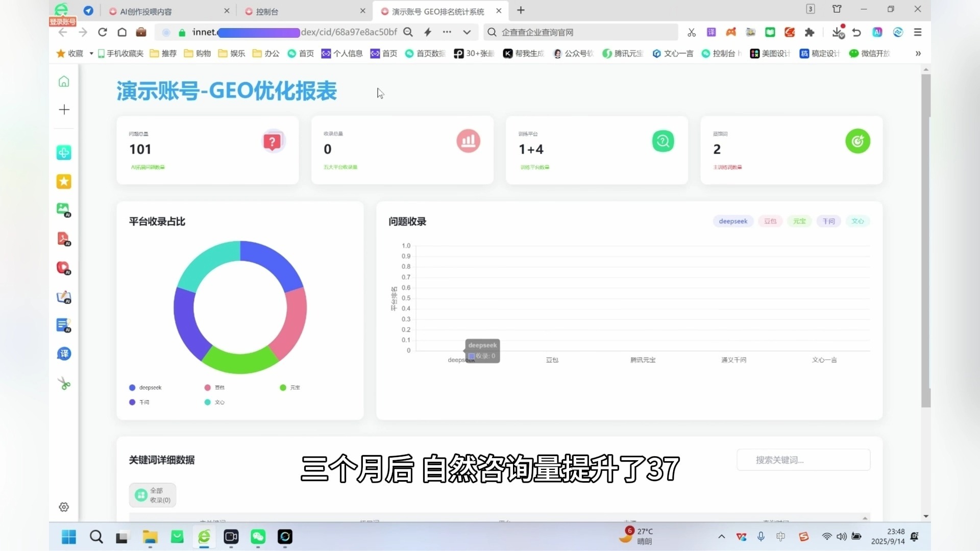Reload the page with the refresh button

103,32
